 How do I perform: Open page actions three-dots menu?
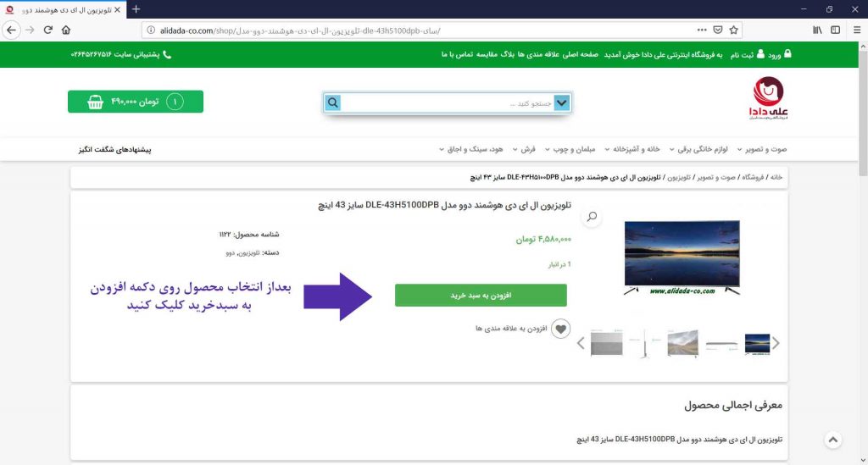[701, 30]
